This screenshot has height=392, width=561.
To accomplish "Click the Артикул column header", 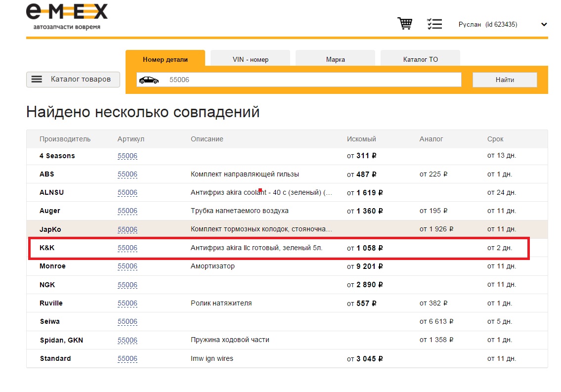I will pyautogui.click(x=130, y=139).
